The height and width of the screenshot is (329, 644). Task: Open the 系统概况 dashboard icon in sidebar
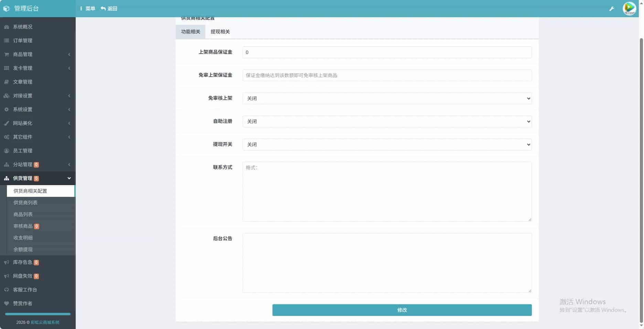[6, 26]
